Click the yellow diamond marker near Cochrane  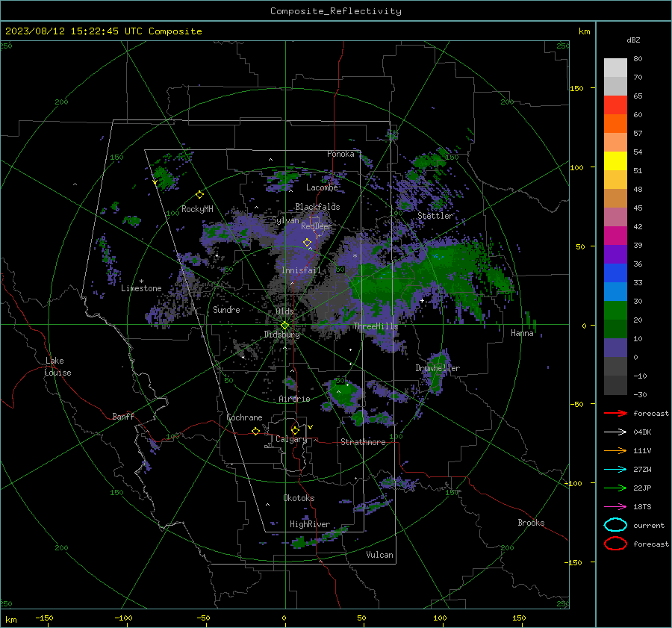255,431
